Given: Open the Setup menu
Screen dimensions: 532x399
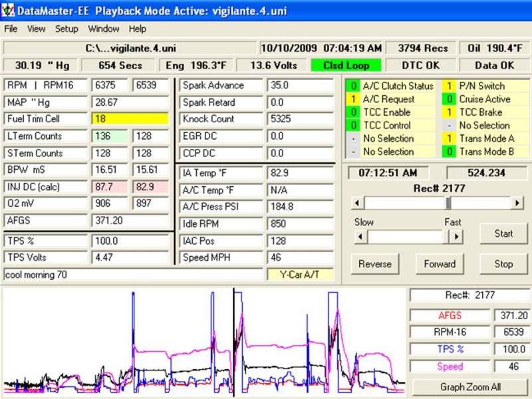Looking at the screenshot, I should click(66, 29).
